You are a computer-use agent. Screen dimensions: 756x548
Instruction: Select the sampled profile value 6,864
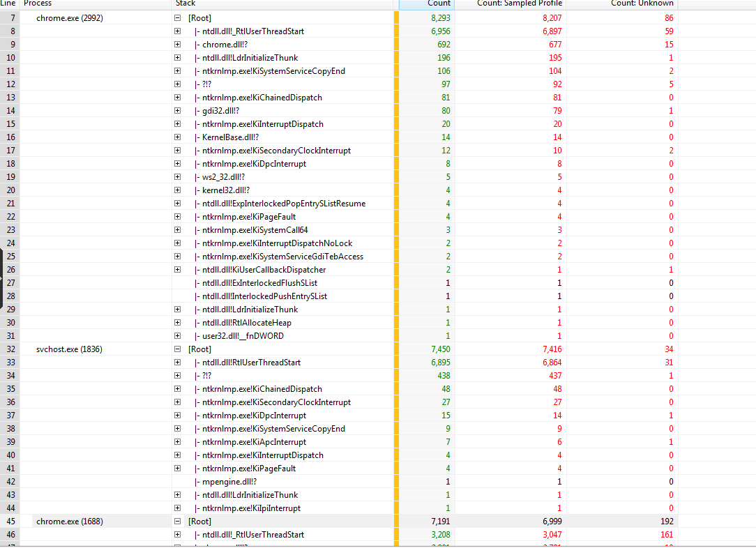coord(552,363)
